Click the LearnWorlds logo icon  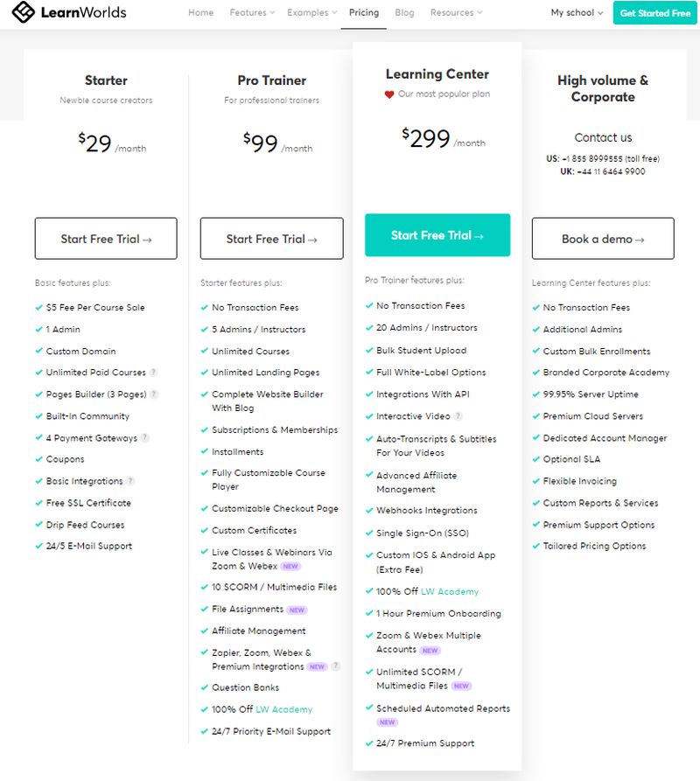point(23,12)
